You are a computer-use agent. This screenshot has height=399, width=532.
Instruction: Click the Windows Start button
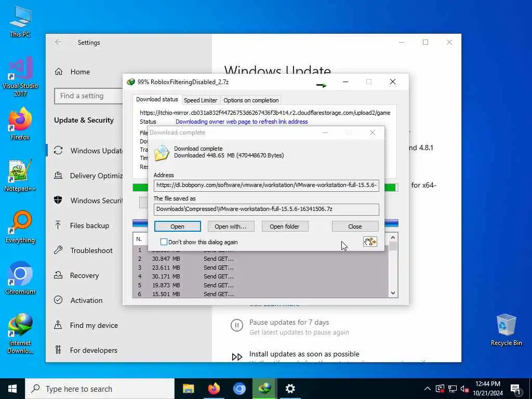(x=12, y=389)
